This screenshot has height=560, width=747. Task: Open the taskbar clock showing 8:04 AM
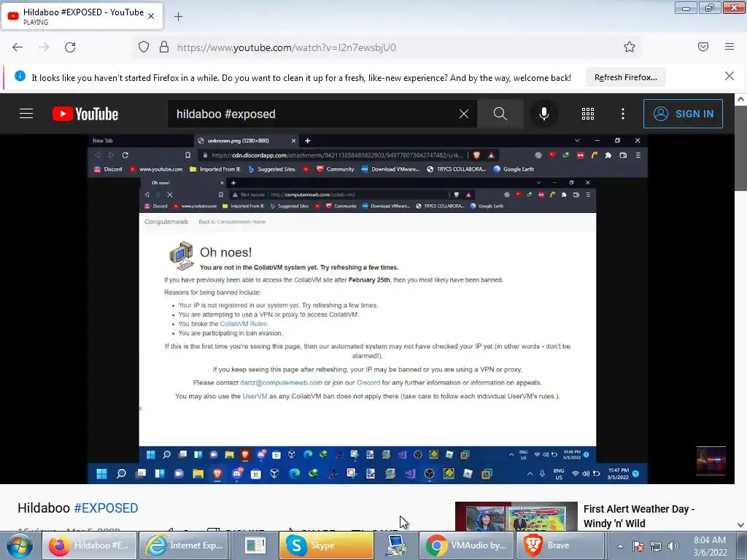pyautogui.click(x=710, y=546)
